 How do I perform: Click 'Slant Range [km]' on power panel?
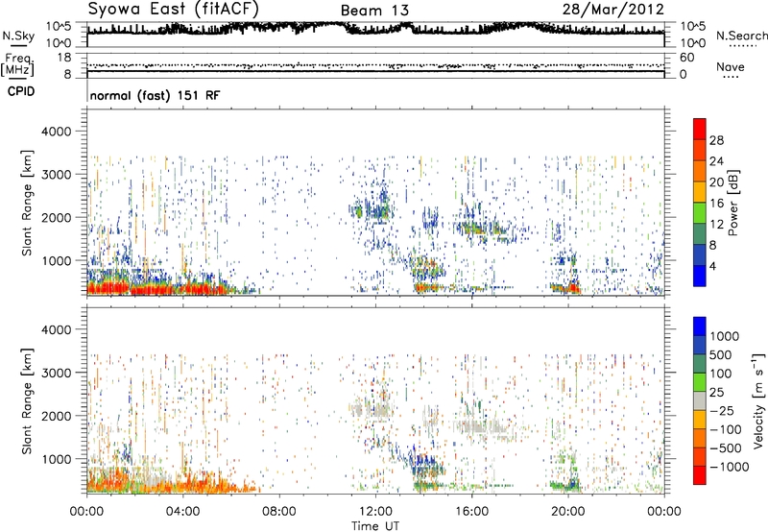[27, 203]
